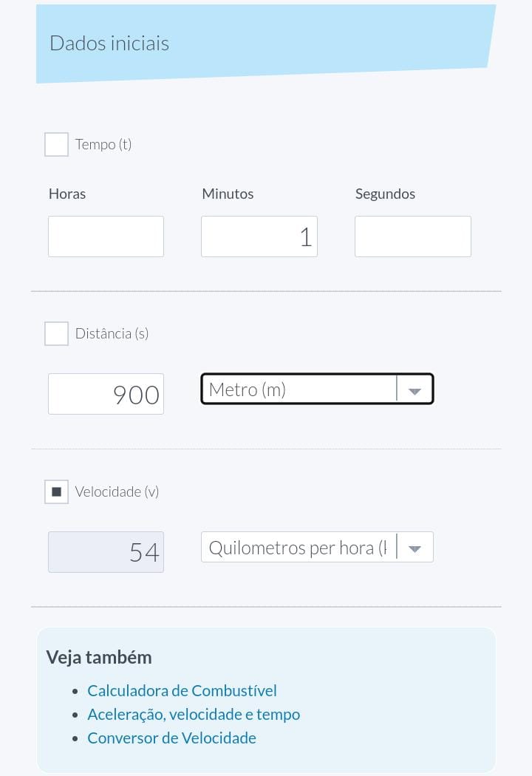Focus the Horas input field
The image size is (532, 776).
click(106, 236)
